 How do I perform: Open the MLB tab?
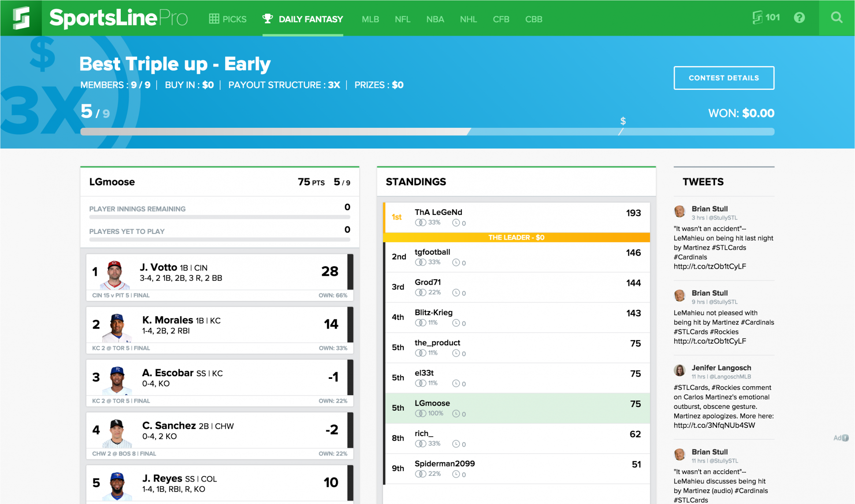[370, 19]
